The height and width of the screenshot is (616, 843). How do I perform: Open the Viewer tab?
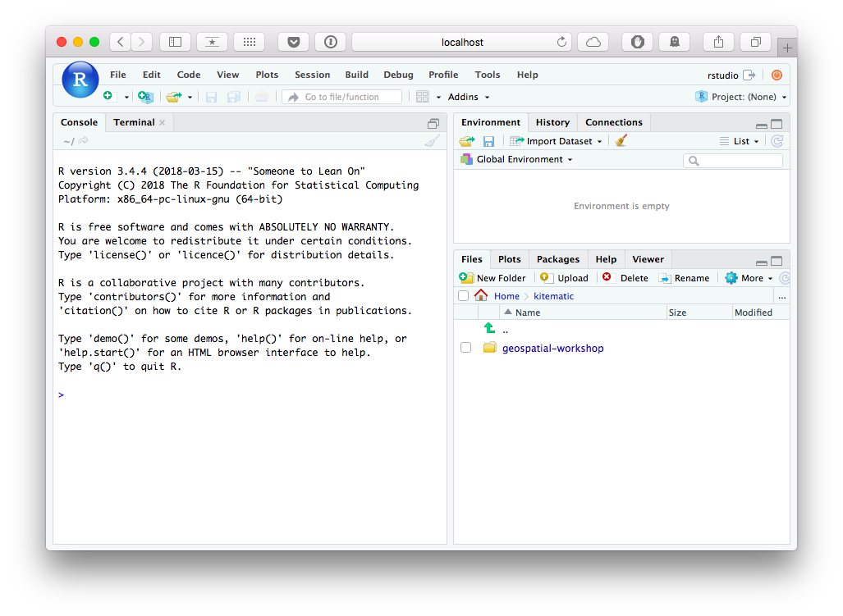tap(648, 259)
